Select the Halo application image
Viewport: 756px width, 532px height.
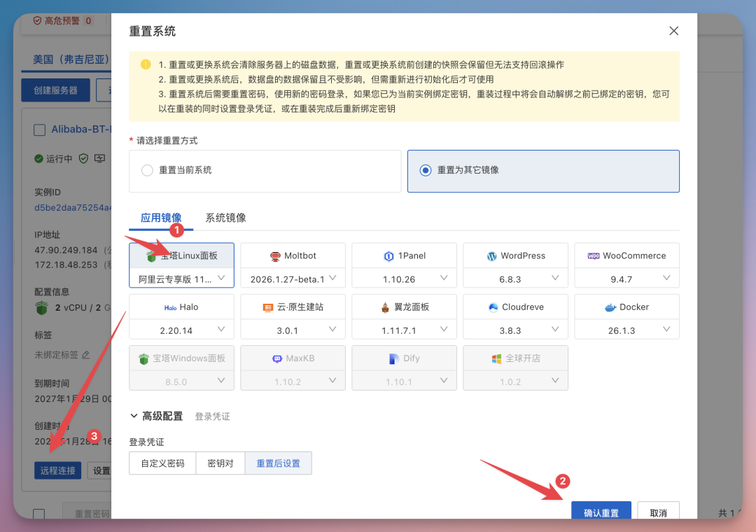(x=181, y=307)
